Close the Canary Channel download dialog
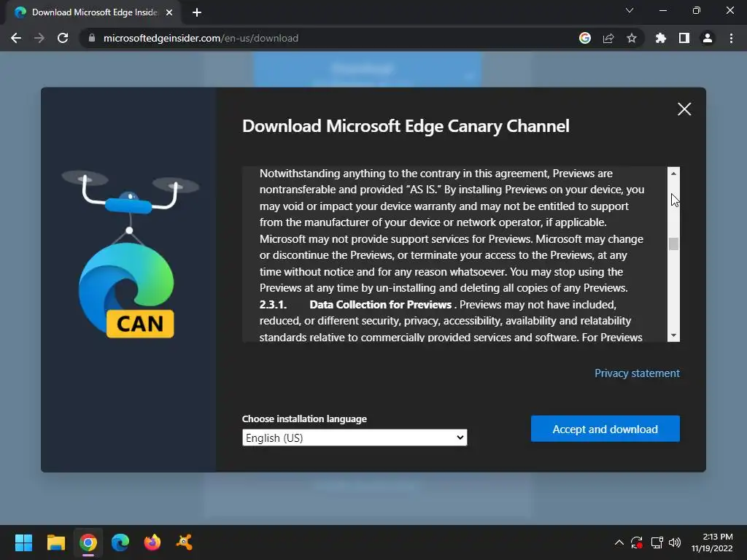Image resolution: width=747 pixels, height=560 pixels. 684,109
